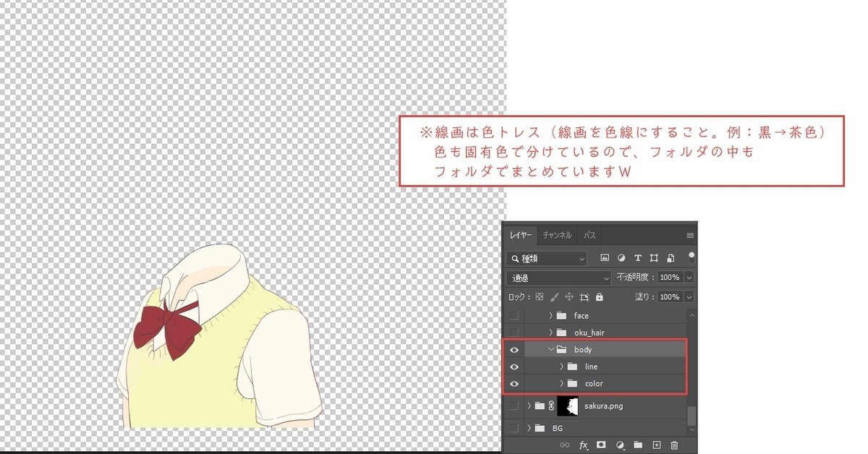Delete layer trash icon
868x454 pixels.
(x=675, y=445)
